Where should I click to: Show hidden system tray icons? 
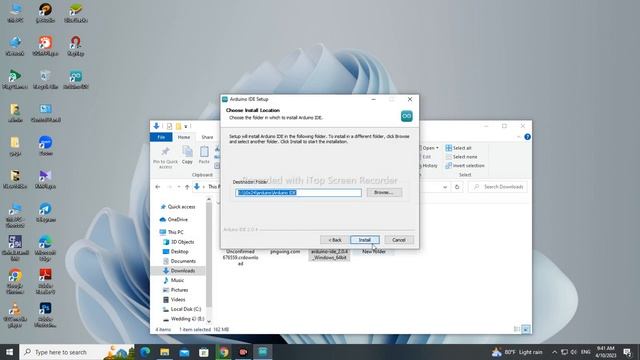point(554,352)
